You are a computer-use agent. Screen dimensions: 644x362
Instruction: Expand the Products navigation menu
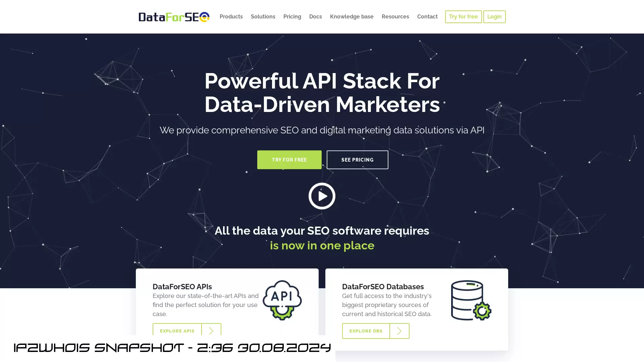pyautogui.click(x=231, y=16)
